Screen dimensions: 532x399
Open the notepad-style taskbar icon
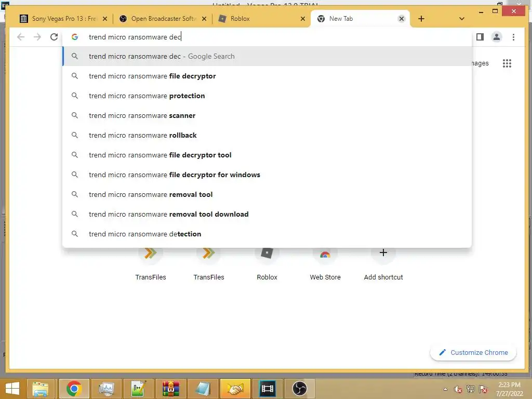(x=203, y=389)
